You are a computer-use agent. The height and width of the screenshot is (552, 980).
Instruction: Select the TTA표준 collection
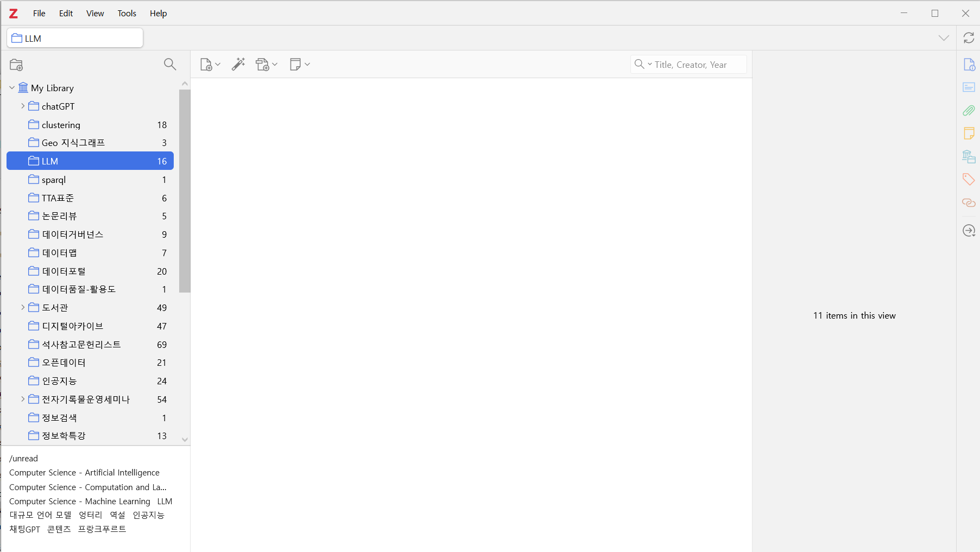click(x=90, y=198)
